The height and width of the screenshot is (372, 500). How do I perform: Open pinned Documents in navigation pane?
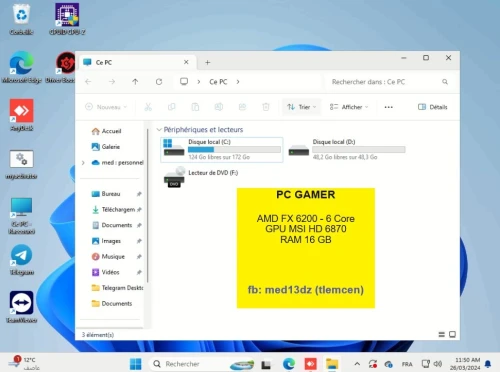(117, 225)
